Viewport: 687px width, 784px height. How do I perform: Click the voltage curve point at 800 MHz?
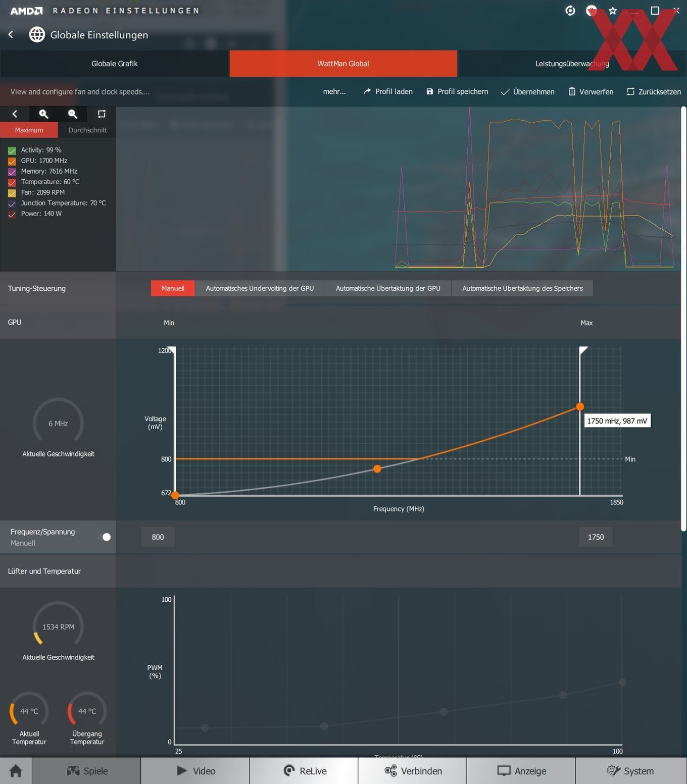[x=175, y=495]
